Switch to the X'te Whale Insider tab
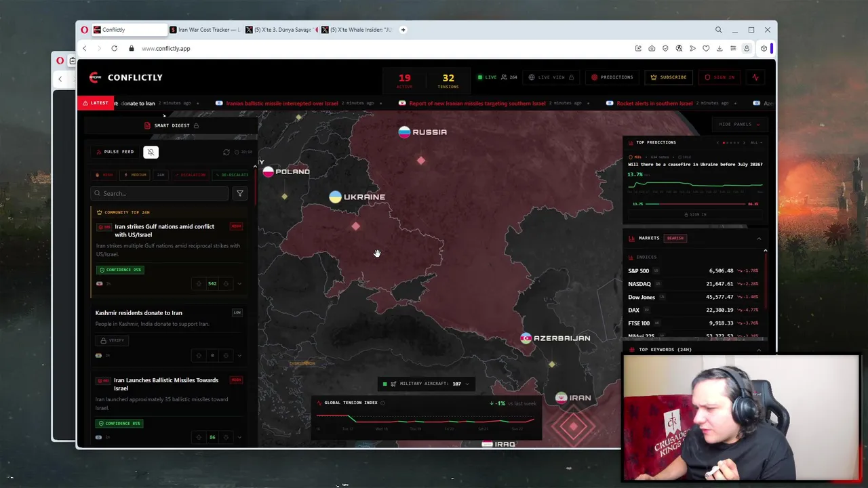The width and height of the screenshot is (868, 488). pos(357,30)
